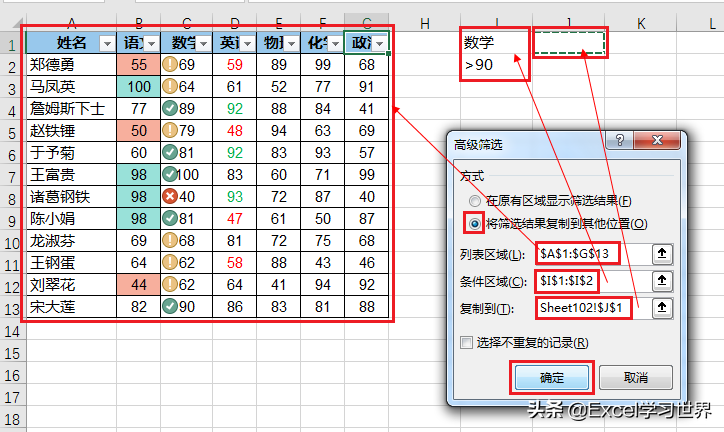
Task: Open filter dropdown for 政治 column
Action: pyautogui.click(x=380, y=44)
